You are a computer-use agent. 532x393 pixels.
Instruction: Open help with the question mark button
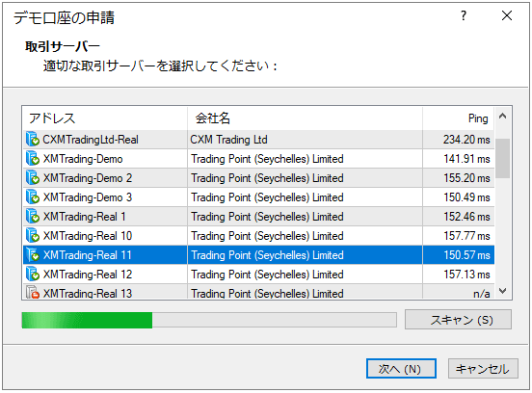pos(464,15)
